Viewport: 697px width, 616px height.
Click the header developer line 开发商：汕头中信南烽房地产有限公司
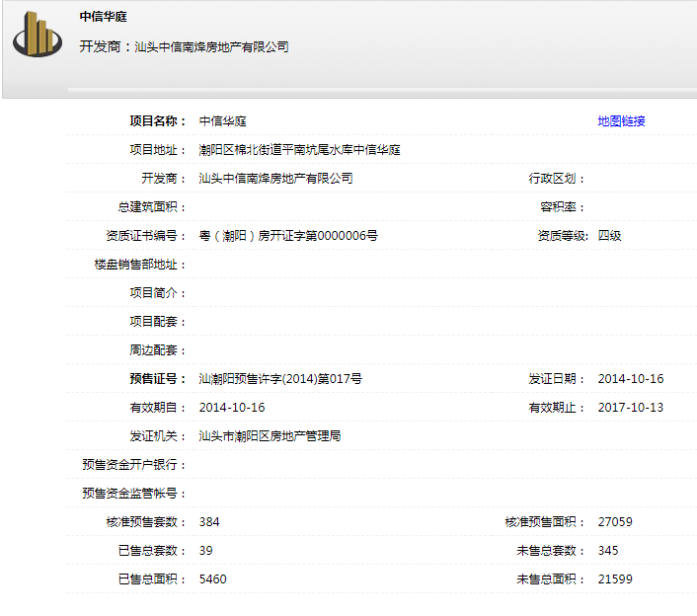[x=184, y=46]
